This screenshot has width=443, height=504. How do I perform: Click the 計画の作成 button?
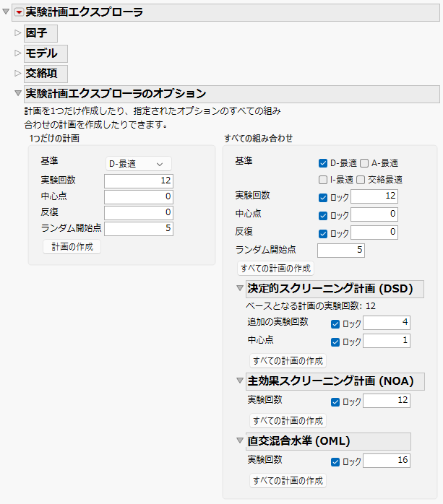[72, 247]
